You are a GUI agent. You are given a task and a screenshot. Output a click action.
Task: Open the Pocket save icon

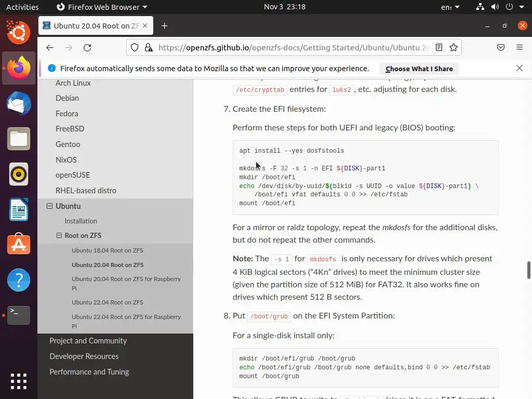click(x=501, y=47)
